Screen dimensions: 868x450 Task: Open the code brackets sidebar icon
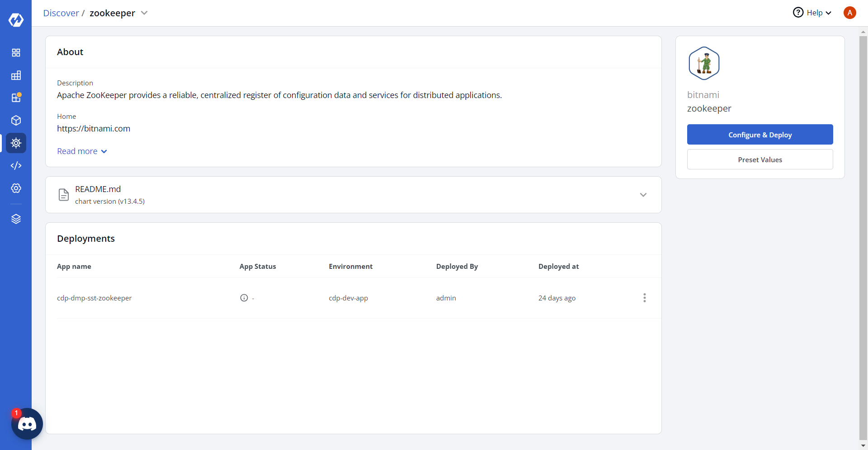coord(16,166)
